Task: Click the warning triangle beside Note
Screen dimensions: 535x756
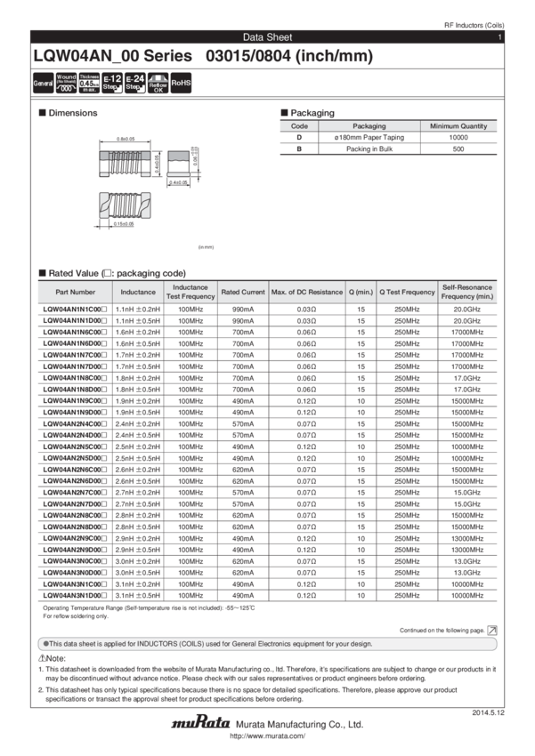Action: (42, 658)
